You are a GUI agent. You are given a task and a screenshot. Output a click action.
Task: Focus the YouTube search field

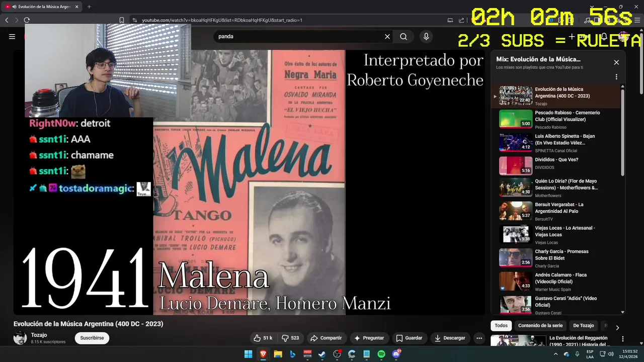coord(300,36)
